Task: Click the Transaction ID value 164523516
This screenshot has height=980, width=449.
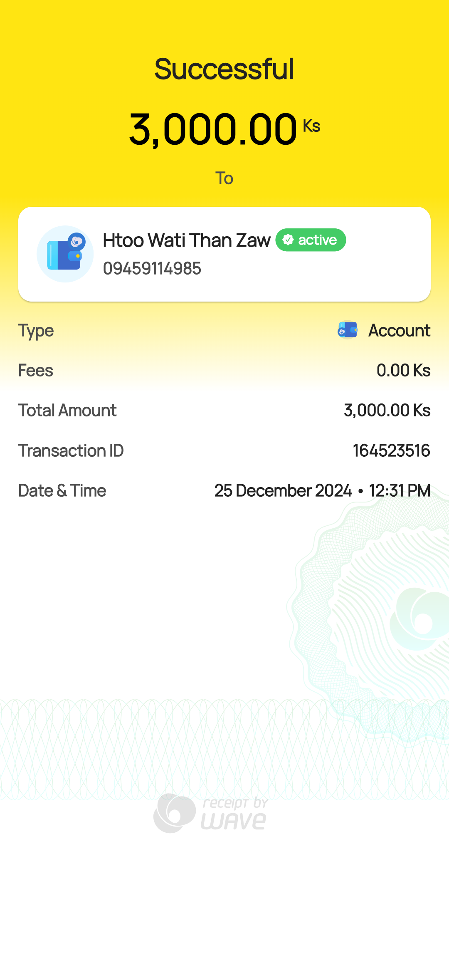Action: tap(391, 450)
